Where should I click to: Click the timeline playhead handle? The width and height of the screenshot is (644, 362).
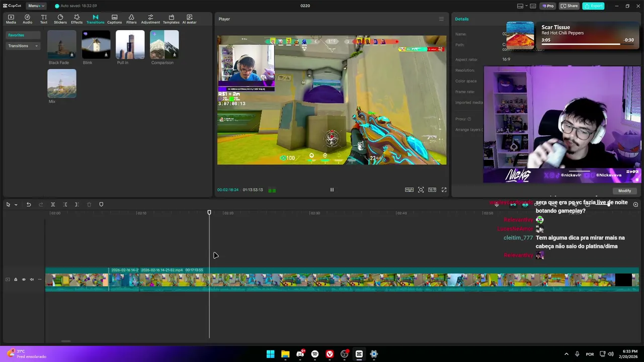[x=209, y=213]
